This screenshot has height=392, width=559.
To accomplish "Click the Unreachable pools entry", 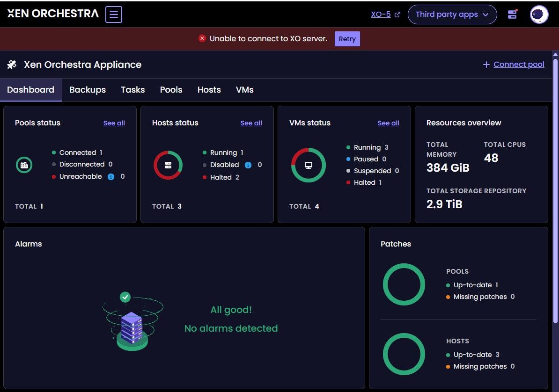I will click(x=88, y=176).
